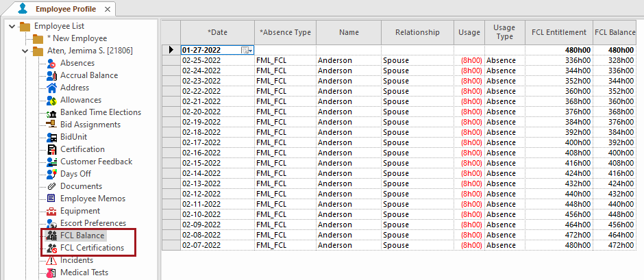644x280 pixels.
Task: Open the Equipment toolbox icon
Action: [x=51, y=211]
